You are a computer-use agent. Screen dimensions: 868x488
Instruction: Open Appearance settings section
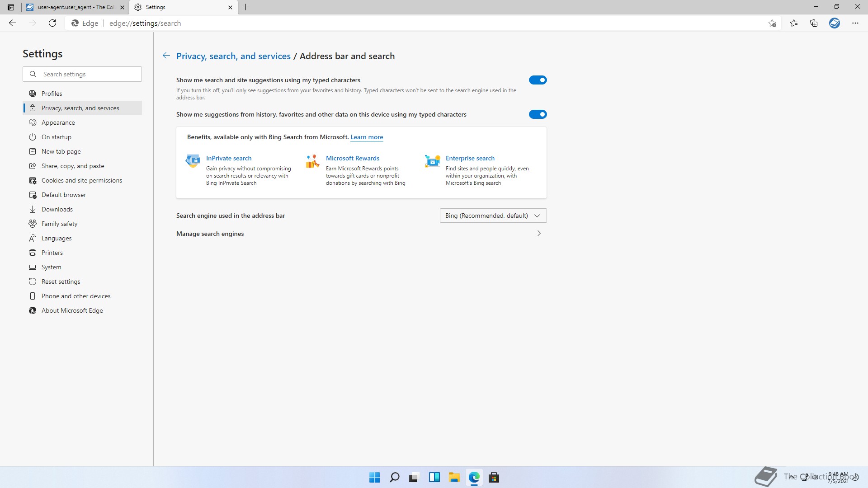[82, 122]
